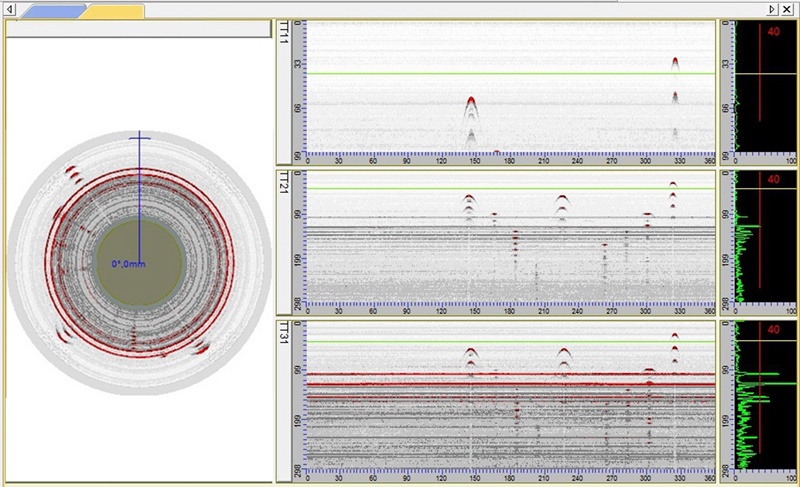Image resolution: width=800 pixels, height=487 pixels.
Task: Click the red 40 threshold in TT11 A-scan
Action: point(772,32)
